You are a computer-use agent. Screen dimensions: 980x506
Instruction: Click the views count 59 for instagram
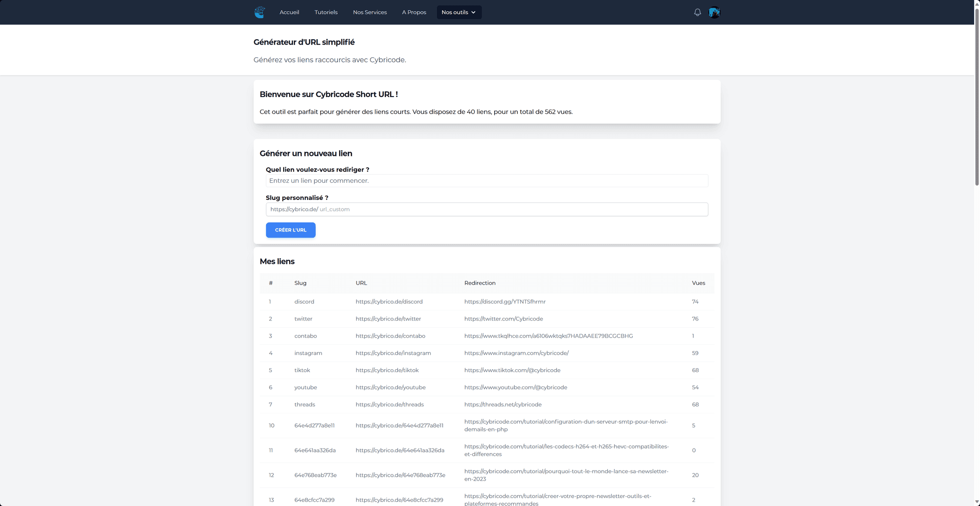tap(695, 353)
